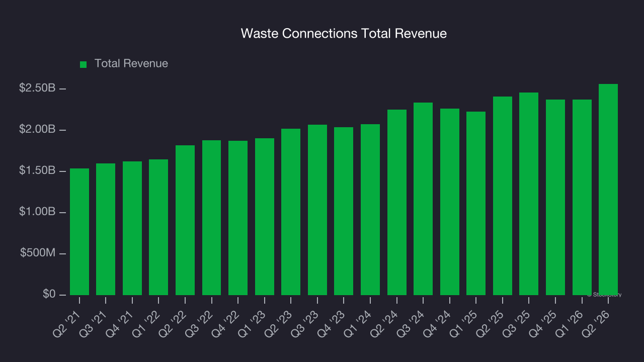644x362 pixels.
Task: Pick the Q1 '23 revenue bar
Action: [265, 217]
